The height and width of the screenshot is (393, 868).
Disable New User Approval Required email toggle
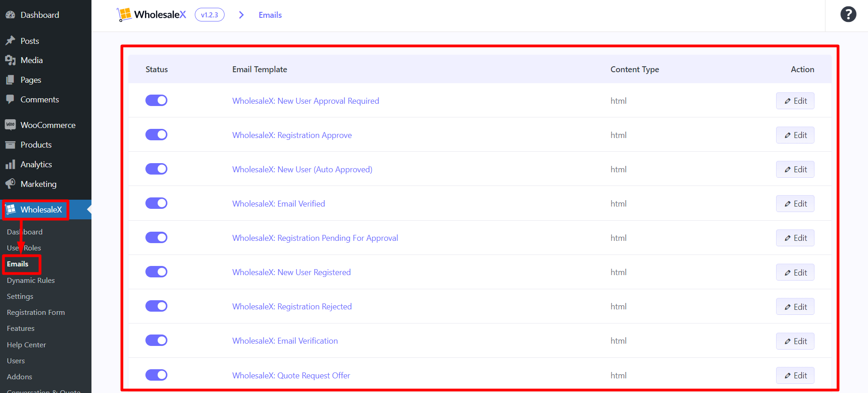[156, 100]
